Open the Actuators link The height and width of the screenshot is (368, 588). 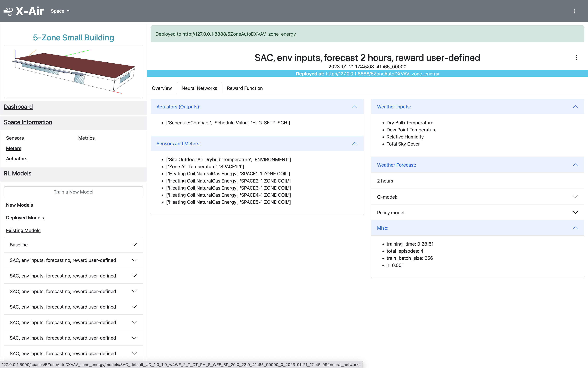[x=17, y=159]
